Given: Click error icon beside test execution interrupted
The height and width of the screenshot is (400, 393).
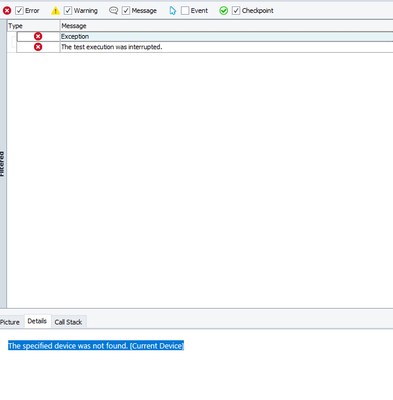Looking at the screenshot, I should click(x=38, y=47).
